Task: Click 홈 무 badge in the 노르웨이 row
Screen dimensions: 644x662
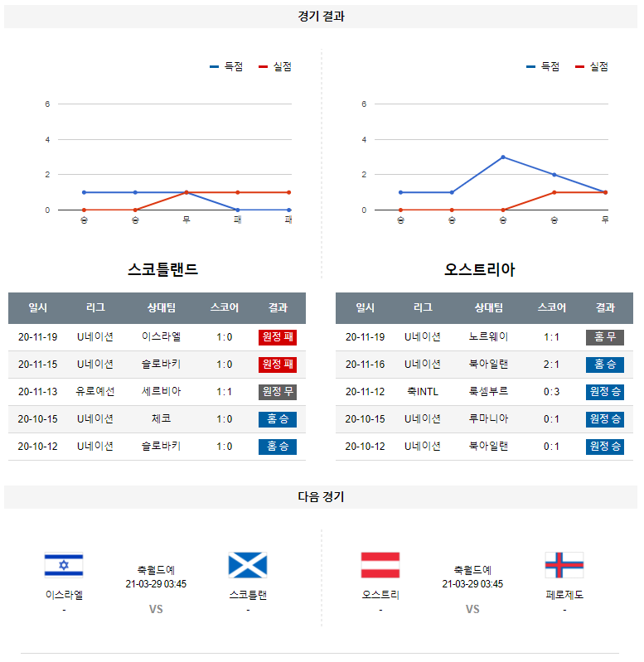Action: (x=605, y=337)
